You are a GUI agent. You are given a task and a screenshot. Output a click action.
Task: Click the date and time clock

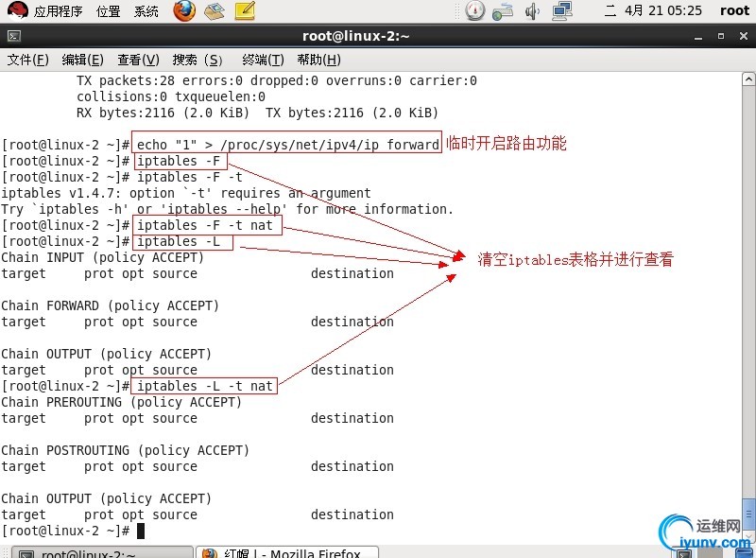coord(653,10)
